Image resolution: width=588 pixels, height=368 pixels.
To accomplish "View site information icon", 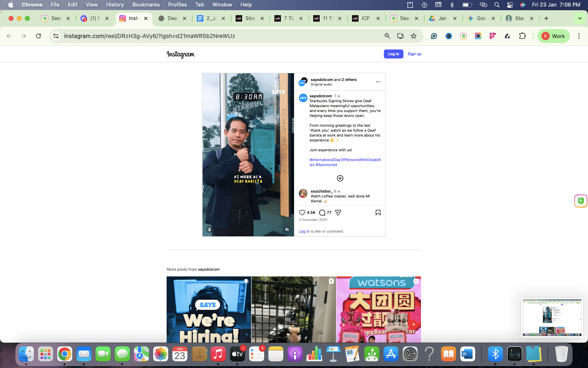I will [x=56, y=36].
